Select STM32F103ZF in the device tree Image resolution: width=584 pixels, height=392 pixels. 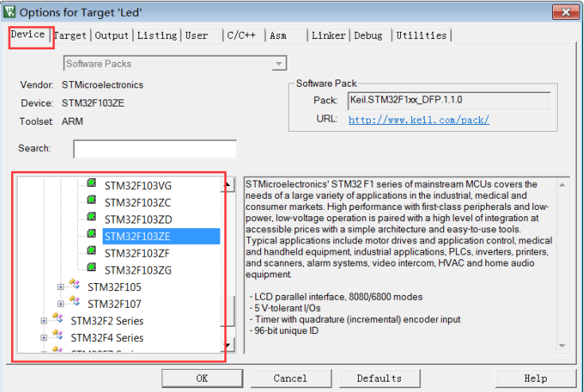point(137,254)
